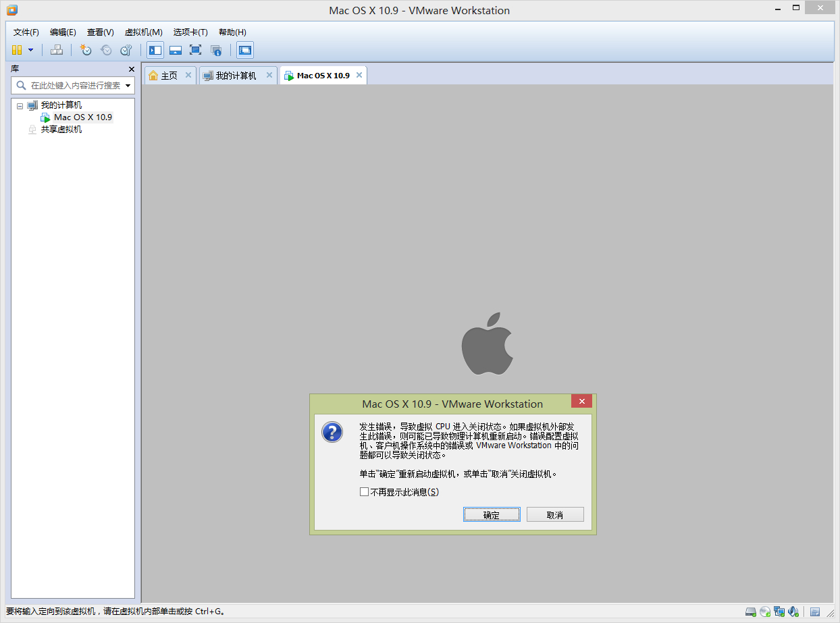840x623 pixels.
Task: Open the power options dropdown arrow
Action: (x=31, y=50)
